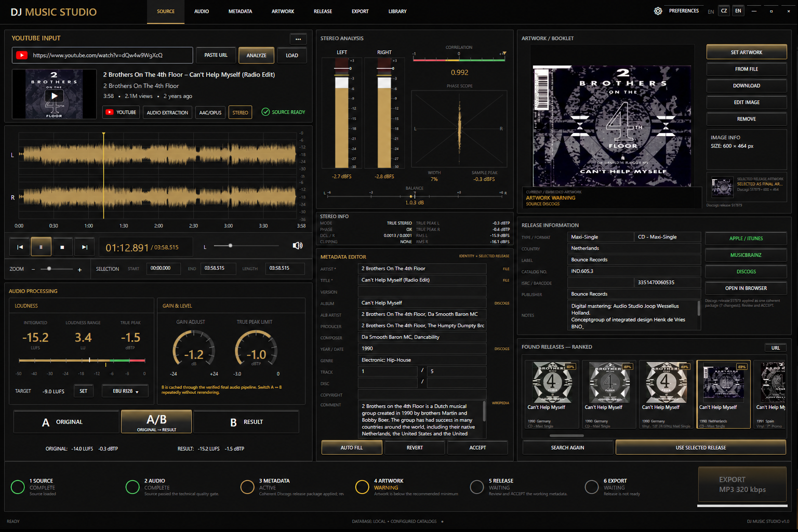Screen dimensions: 798x532
Task: Click the YouTube URL input field
Action: [102, 55]
